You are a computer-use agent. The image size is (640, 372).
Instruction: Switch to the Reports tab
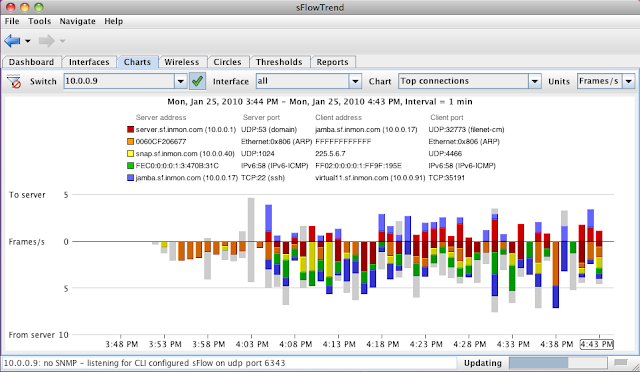pos(333,62)
